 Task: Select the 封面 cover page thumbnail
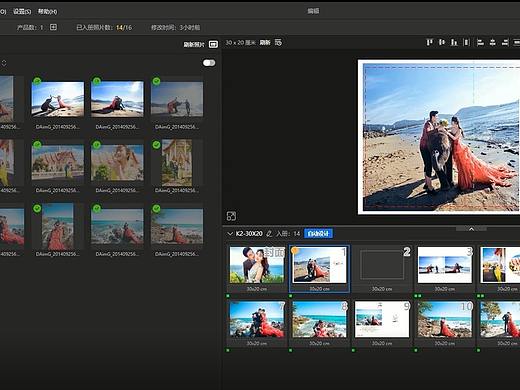point(257,265)
